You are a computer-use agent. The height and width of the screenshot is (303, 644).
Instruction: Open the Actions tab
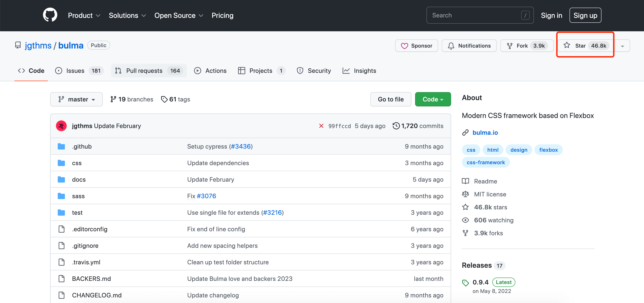[x=210, y=71]
